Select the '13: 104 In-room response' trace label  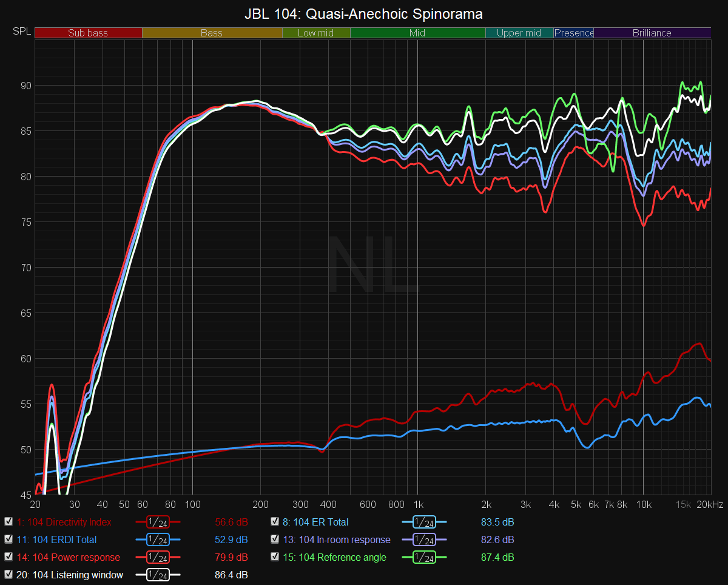[337, 539]
